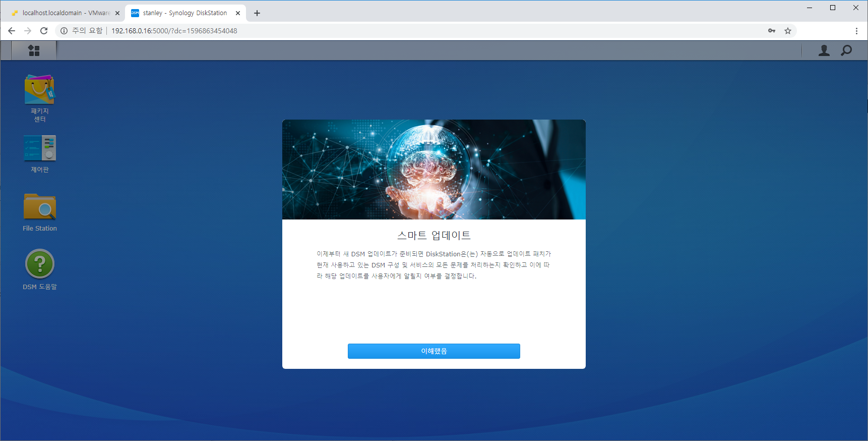Open DSM Help (DSM 도움말) icon
This screenshot has height=441, width=868.
point(40,264)
